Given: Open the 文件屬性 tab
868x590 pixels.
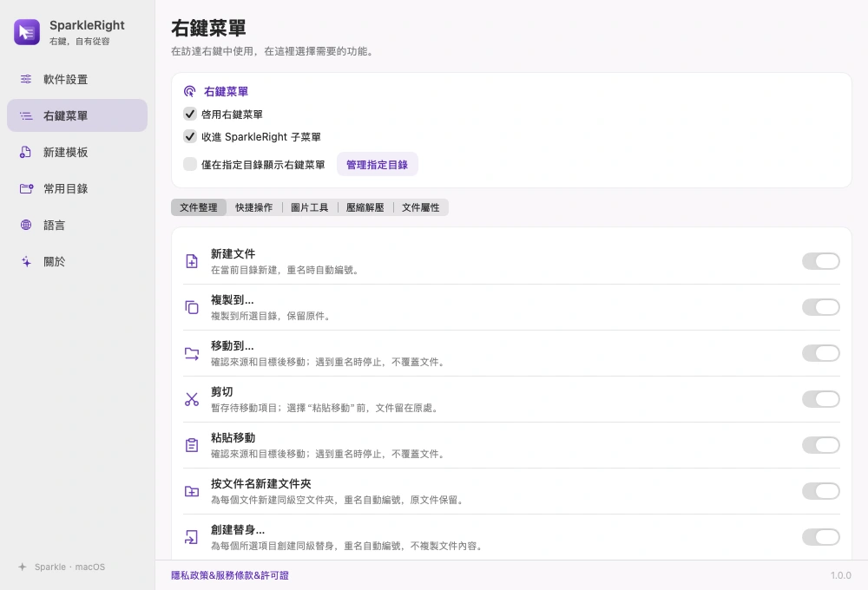Looking at the screenshot, I should click(421, 207).
